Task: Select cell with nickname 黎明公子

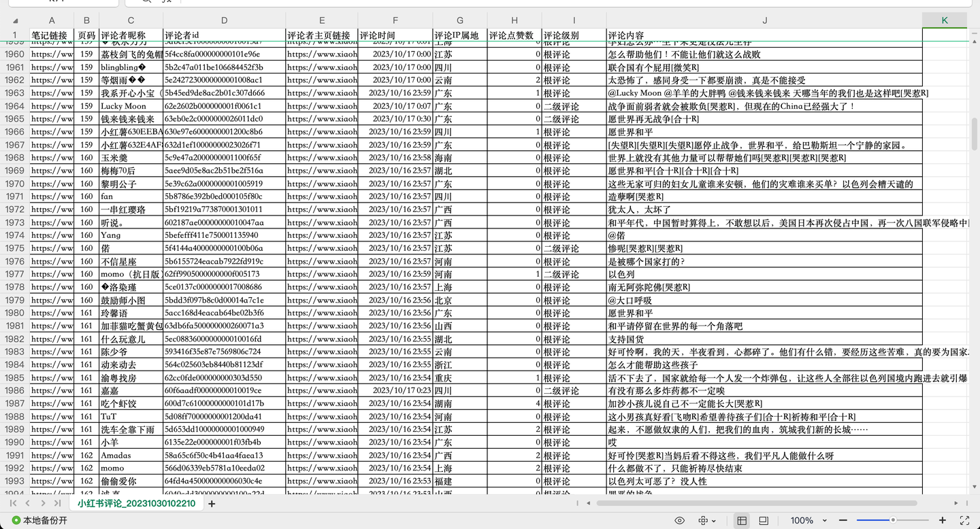Action: tap(131, 184)
